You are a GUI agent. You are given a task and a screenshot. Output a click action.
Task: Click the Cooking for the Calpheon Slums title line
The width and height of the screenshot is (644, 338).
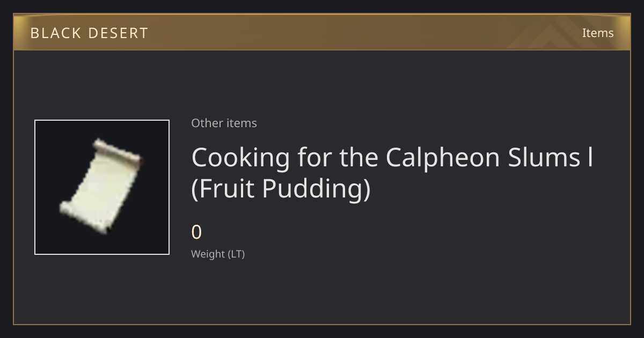tap(392, 157)
